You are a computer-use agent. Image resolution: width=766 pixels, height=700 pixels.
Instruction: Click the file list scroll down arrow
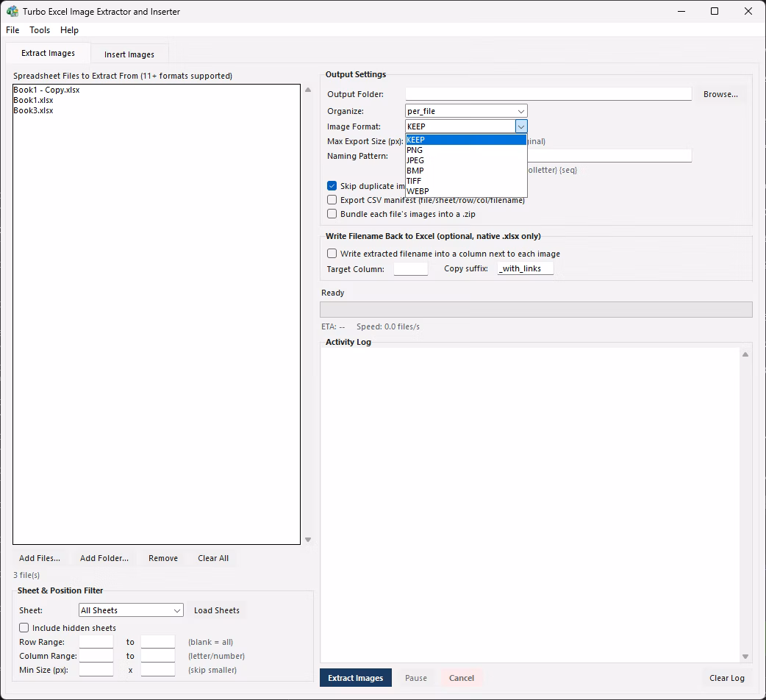(308, 540)
